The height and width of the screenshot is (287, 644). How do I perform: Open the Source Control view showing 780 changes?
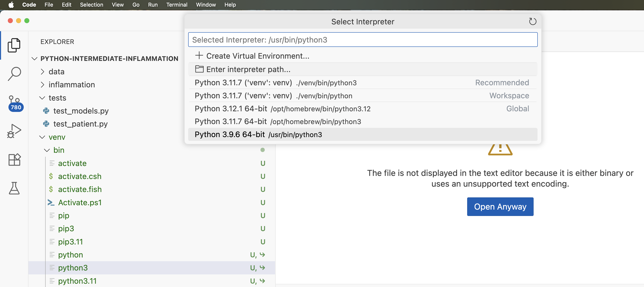[14, 101]
